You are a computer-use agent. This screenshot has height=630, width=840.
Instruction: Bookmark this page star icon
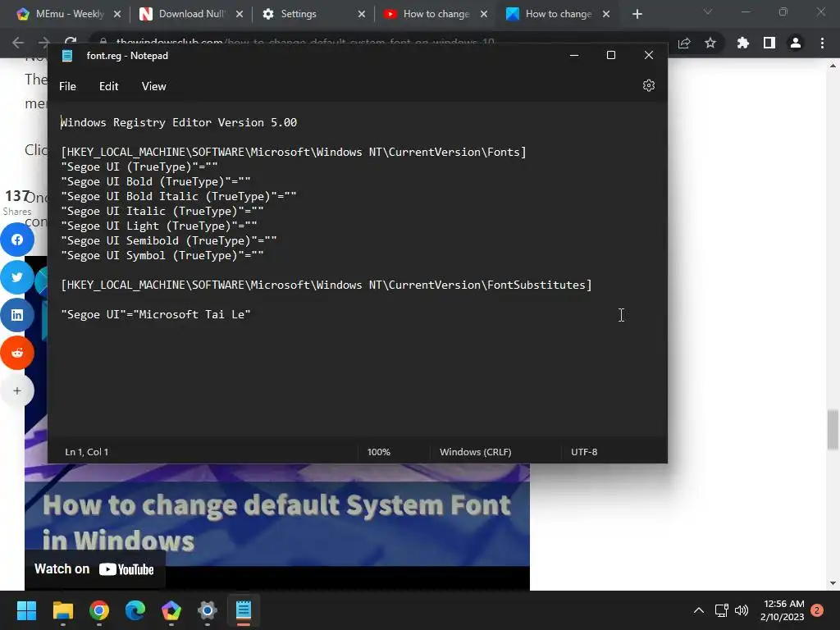click(710, 43)
